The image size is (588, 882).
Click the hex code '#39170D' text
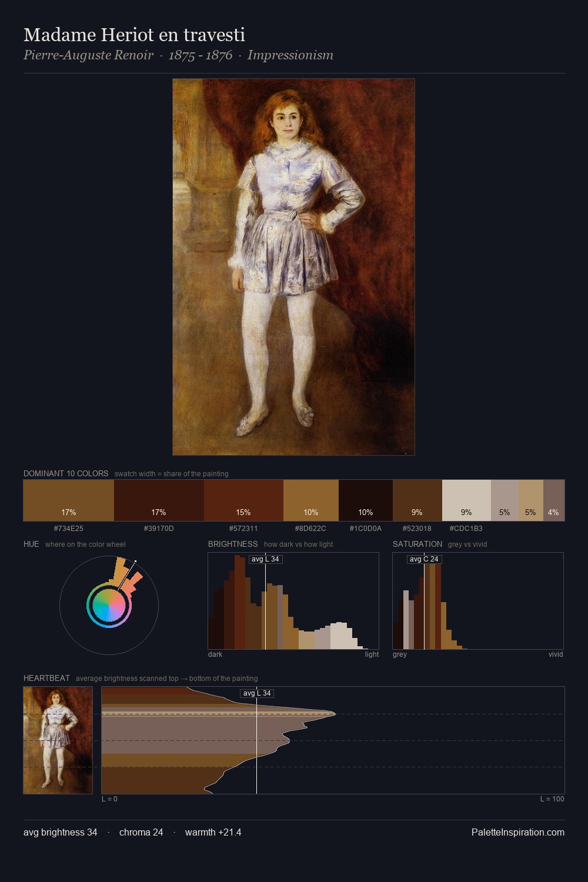(159, 528)
